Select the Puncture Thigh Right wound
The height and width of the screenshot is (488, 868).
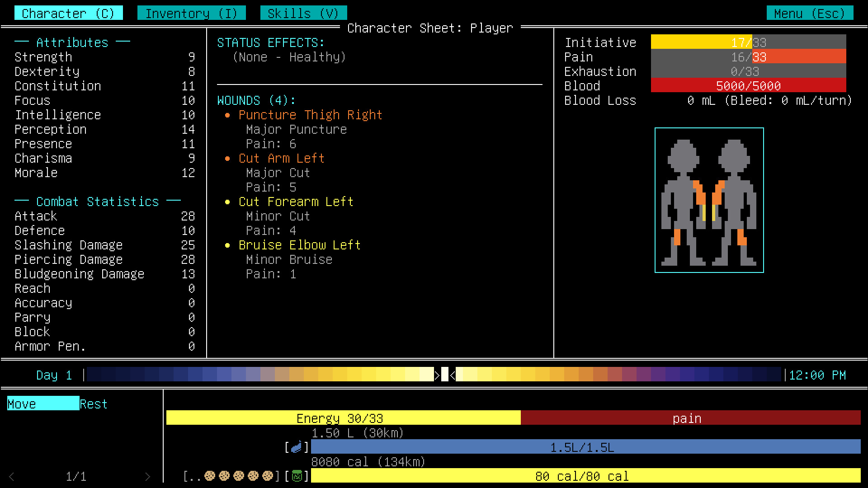click(310, 115)
